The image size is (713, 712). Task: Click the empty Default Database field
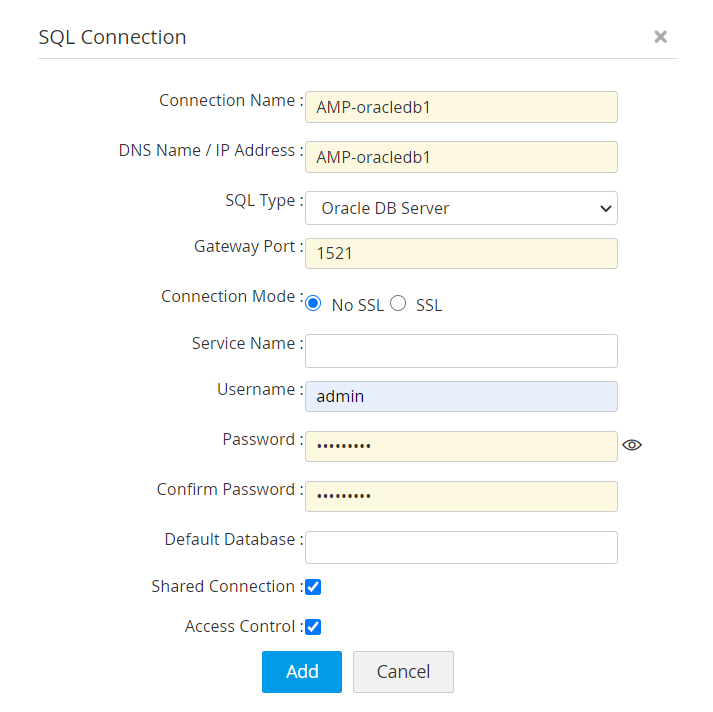461,547
